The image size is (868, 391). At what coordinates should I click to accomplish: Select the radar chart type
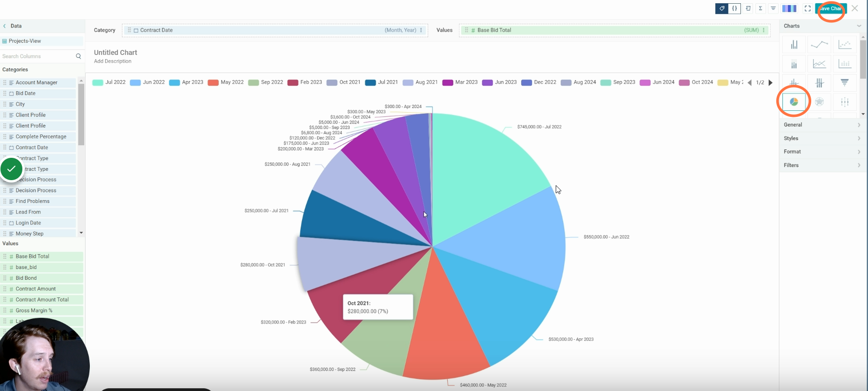tap(819, 102)
